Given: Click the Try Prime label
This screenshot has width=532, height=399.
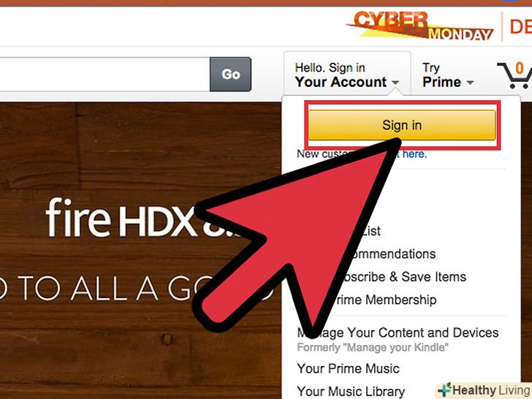Looking at the screenshot, I should coord(441,75).
